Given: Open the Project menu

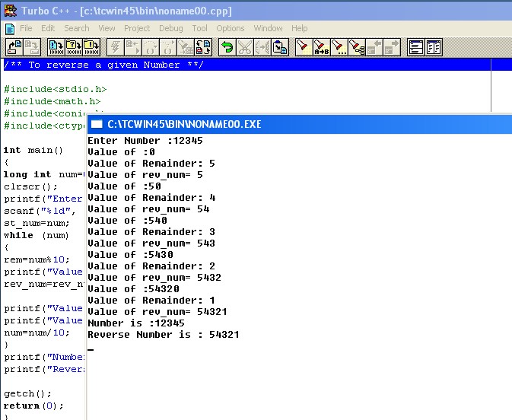Looking at the screenshot, I should coord(137,28).
